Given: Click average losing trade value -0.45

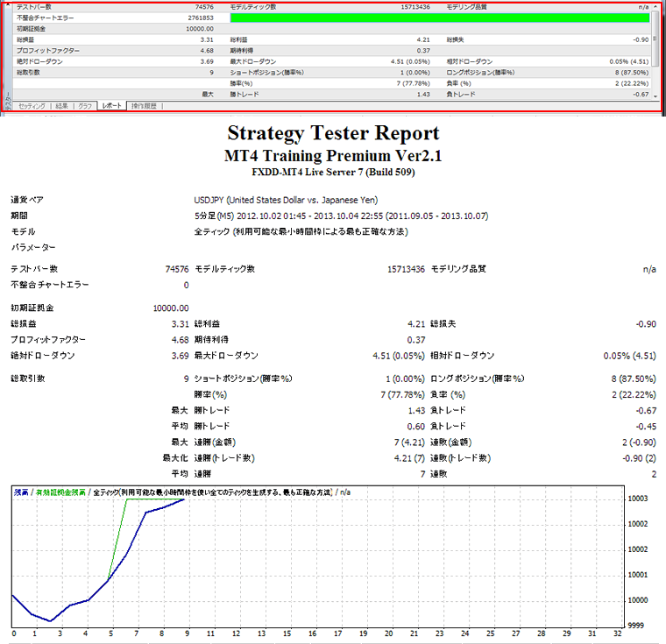Looking at the screenshot, I should tap(646, 427).
